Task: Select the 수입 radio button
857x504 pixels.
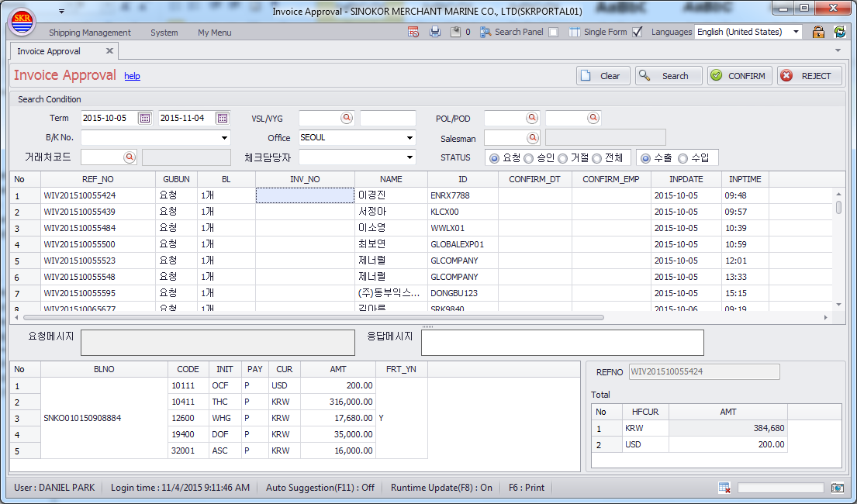Action: [x=683, y=158]
